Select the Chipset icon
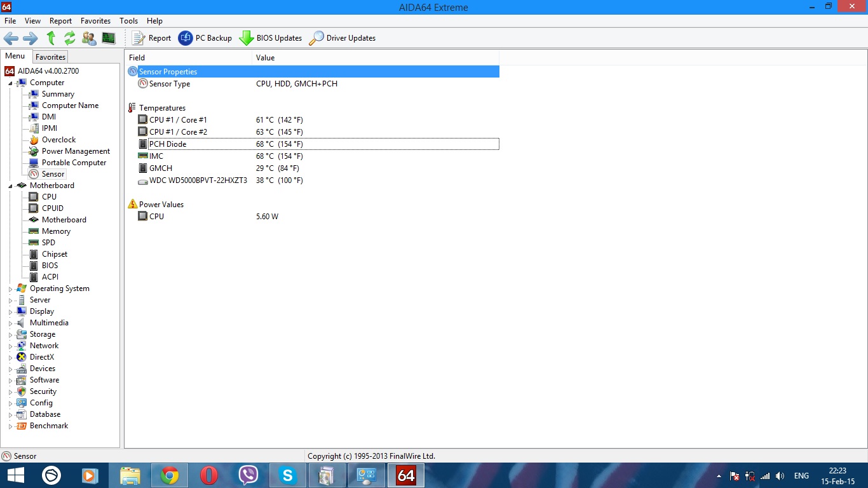Screen dimensions: 868x488 (x=34, y=254)
